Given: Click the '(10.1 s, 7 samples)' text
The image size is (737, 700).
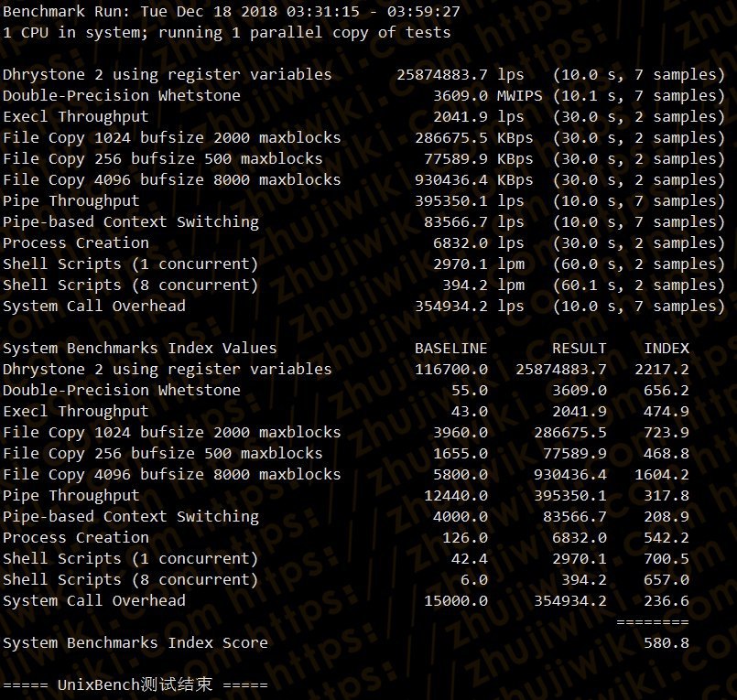Looking at the screenshot, I should click(639, 96).
